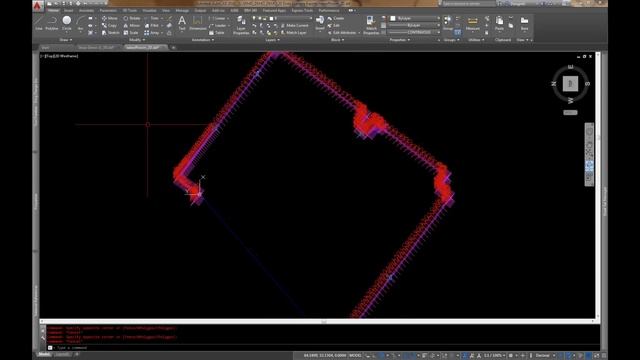Open the Annotate ribbon tab

[x=86, y=11]
